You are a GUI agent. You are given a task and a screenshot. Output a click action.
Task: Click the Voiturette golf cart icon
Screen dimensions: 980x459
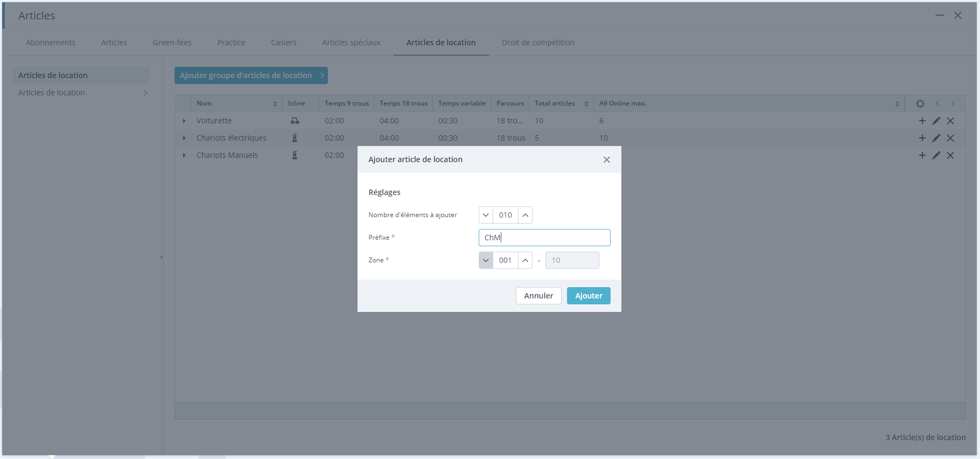pos(295,121)
